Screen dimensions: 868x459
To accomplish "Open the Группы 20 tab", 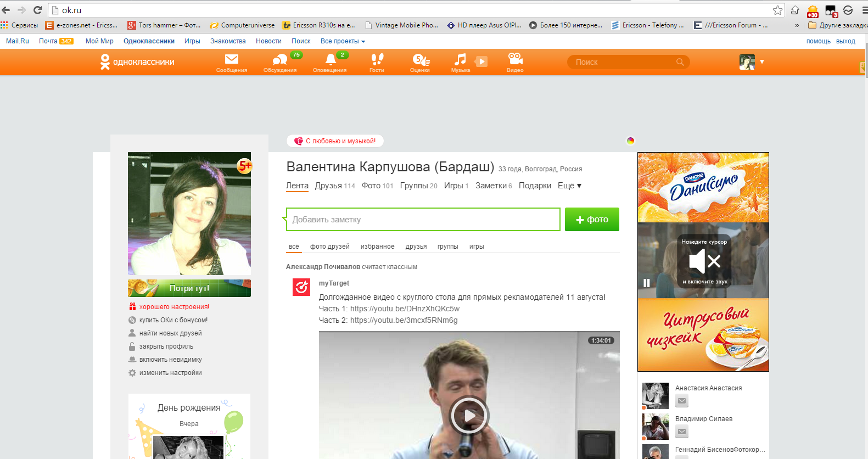I will [418, 186].
